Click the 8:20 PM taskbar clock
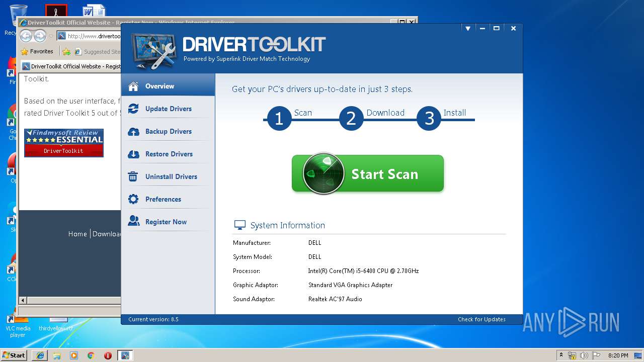This screenshot has height=362, width=644. point(618,355)
